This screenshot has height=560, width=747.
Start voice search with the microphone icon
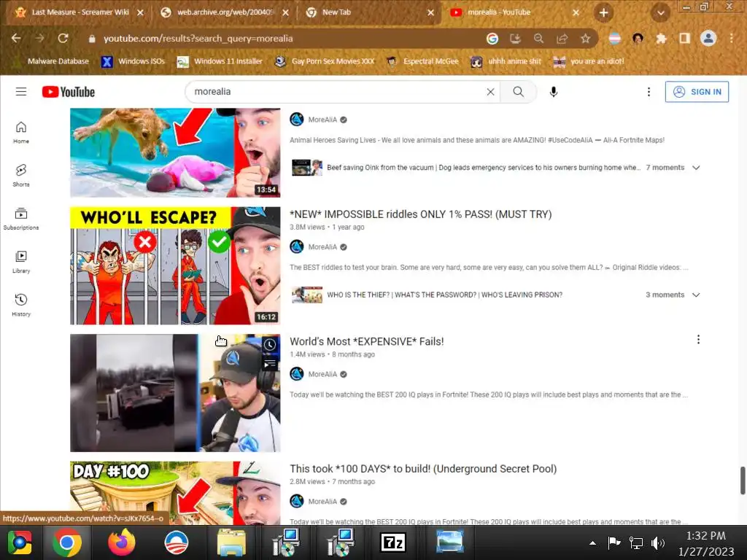pyautogui.click(x=553, y=91)
